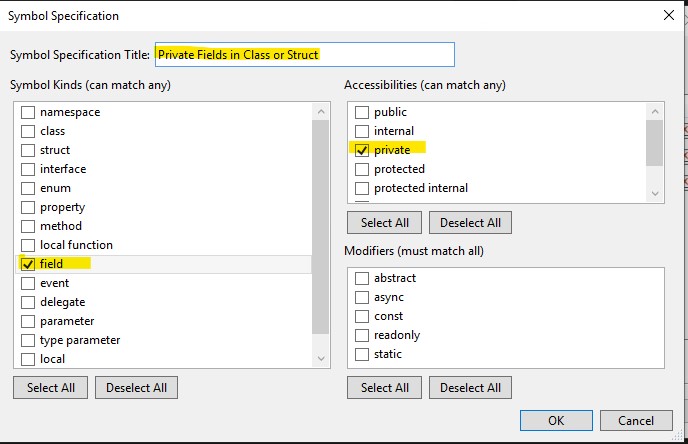The image size is (688, 444).
Task: Check the protected internal accessibility
Action: click(362, 188)
